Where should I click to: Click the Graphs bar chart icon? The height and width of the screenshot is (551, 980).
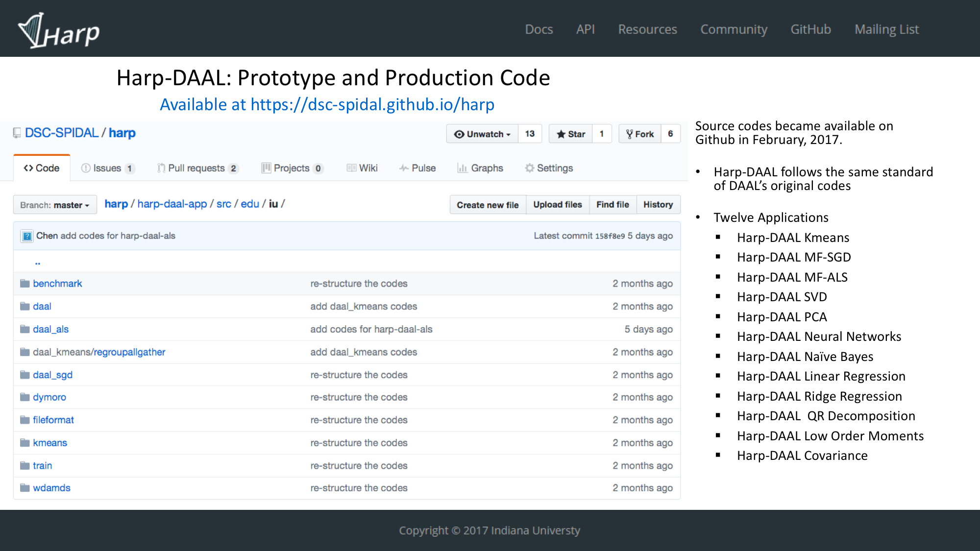click(x=462, y=168)
